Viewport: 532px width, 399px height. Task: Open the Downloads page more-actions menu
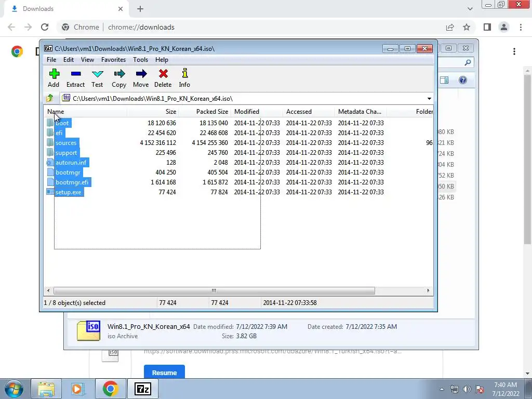click(x=514, y=51)
